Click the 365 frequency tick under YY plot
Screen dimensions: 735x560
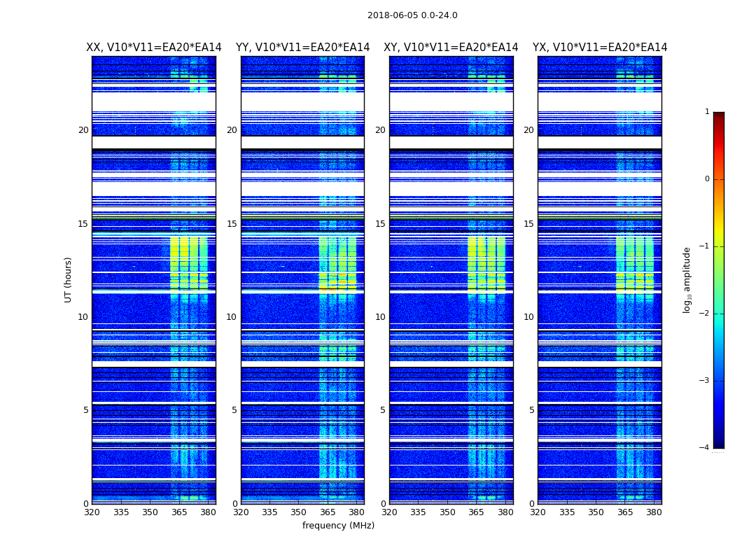328,512
